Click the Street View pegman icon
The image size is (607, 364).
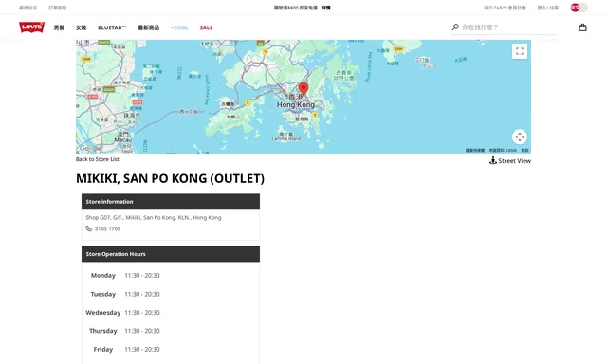click(x=493, y=160)
